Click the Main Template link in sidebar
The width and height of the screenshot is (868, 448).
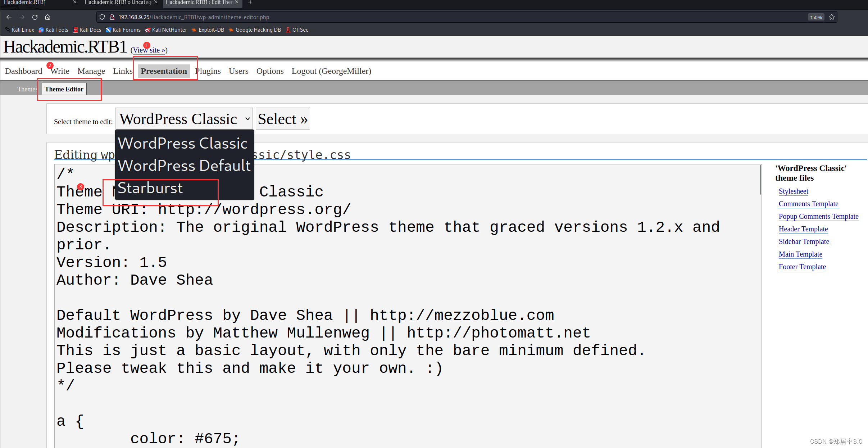[x=800, y=254]
